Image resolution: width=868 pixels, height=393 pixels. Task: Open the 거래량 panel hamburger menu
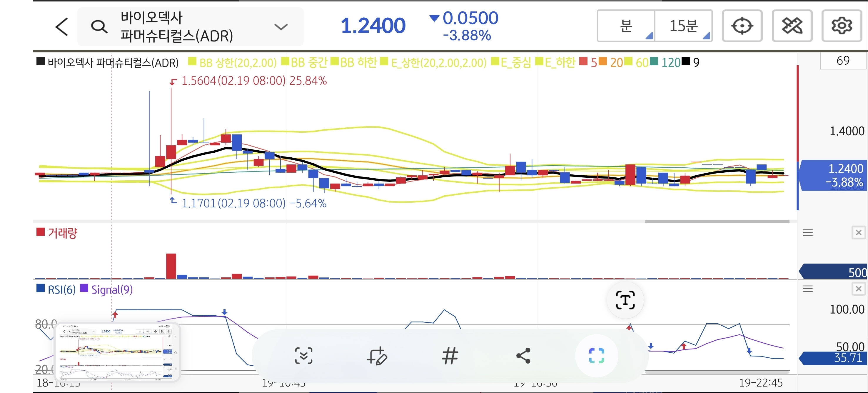[x=808, y=233]
